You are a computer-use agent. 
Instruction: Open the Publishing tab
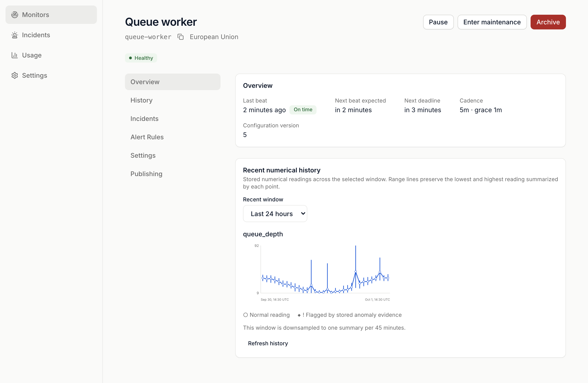172,174
